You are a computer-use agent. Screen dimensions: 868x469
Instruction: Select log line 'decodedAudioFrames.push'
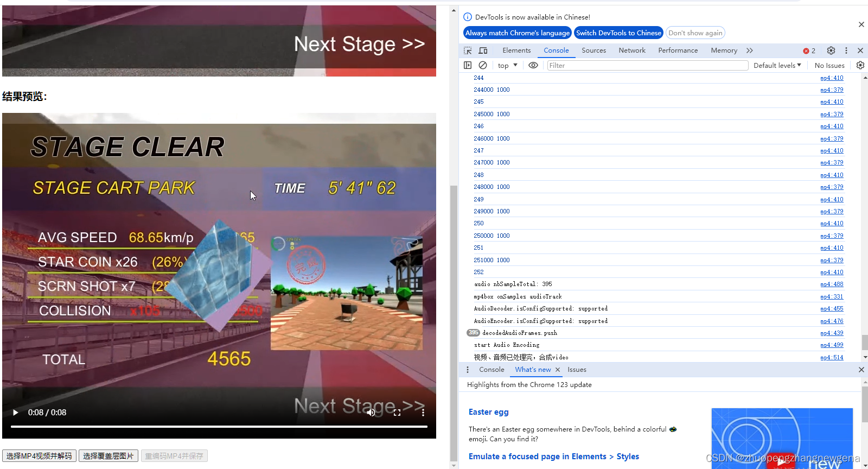[x=520, y=333]
